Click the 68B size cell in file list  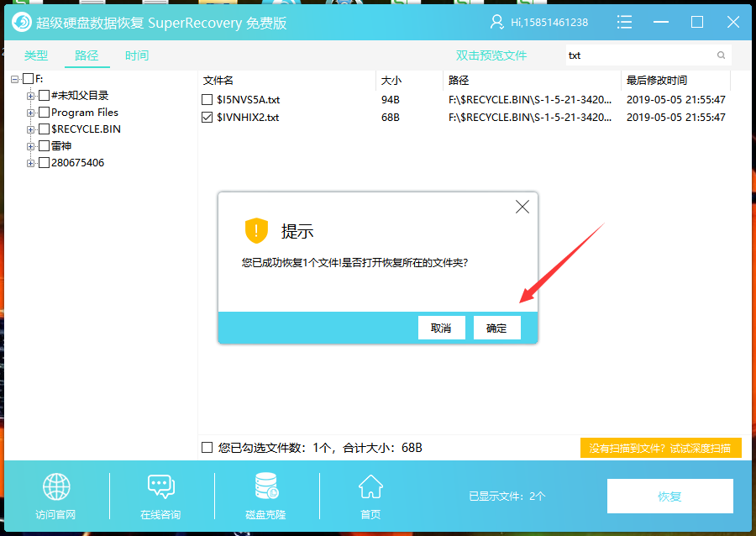pos(390,117)
